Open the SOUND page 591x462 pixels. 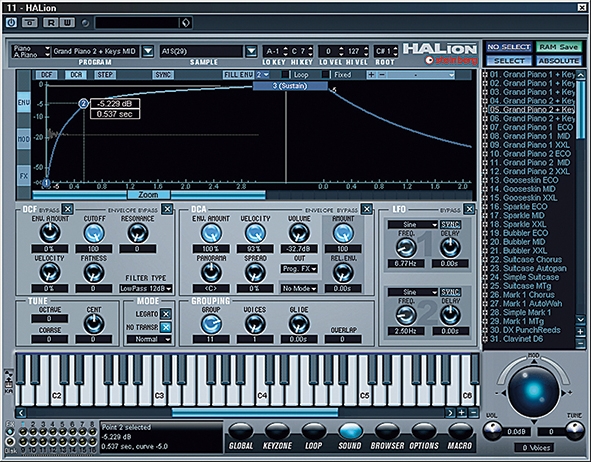pyautogui.click(x=350, y=432)
